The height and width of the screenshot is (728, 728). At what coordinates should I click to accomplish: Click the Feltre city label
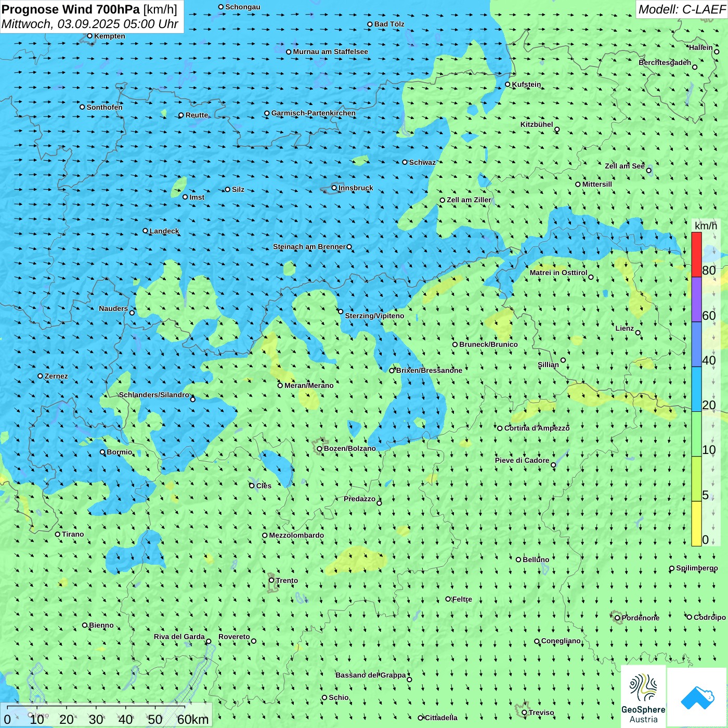[x=462, y=599]
